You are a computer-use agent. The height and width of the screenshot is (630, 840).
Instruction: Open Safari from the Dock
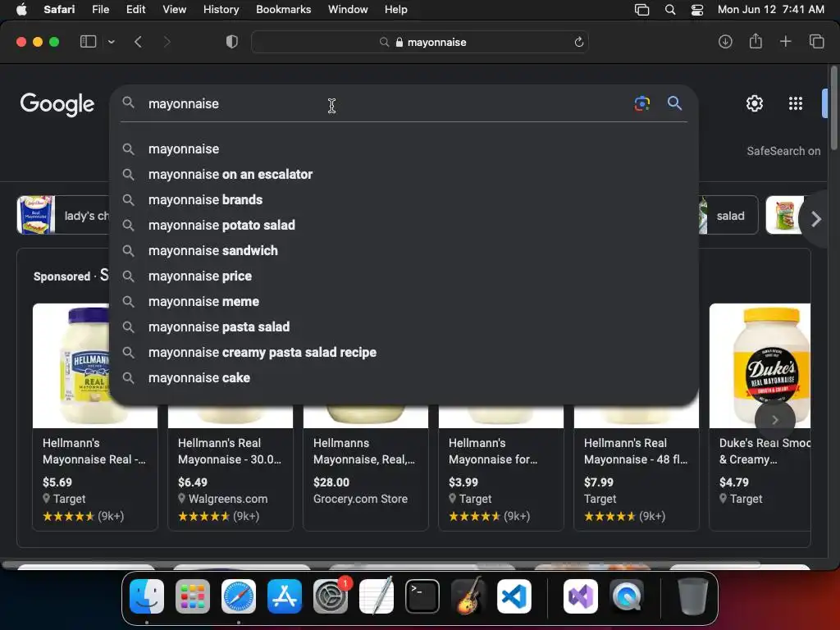point(239,596)
